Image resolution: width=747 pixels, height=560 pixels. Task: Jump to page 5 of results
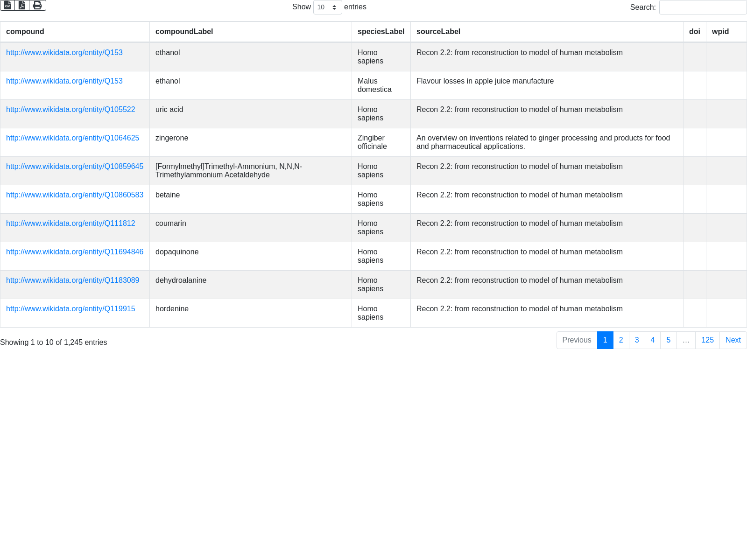coord(668,340)
